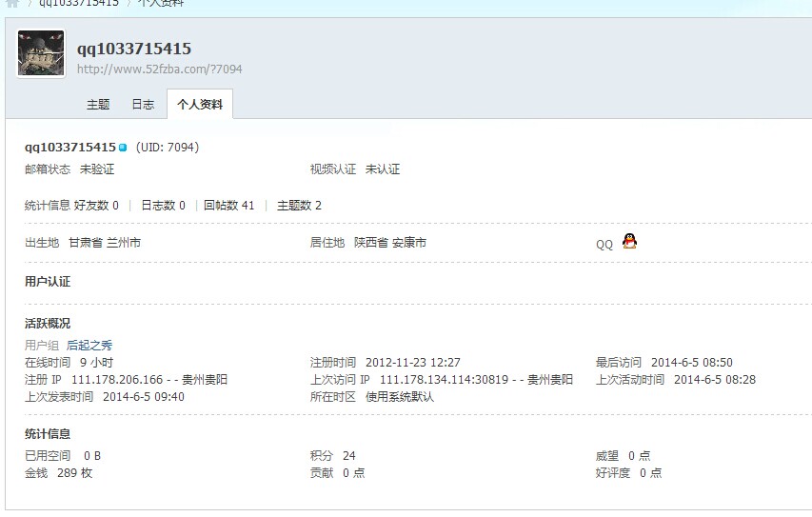Click the 视频认证 未认证 text
The height and width of the screenshot is (517, 812).
coord(355,169)
